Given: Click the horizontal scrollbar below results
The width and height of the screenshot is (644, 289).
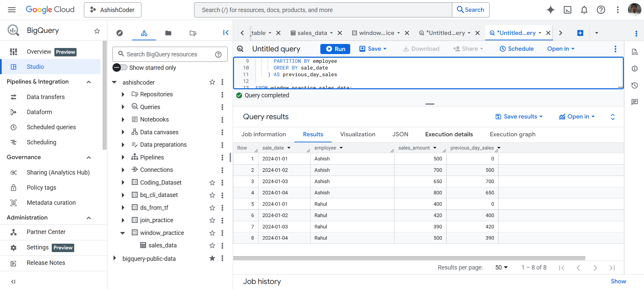Looking at the screenshot, I should point(409,258).
